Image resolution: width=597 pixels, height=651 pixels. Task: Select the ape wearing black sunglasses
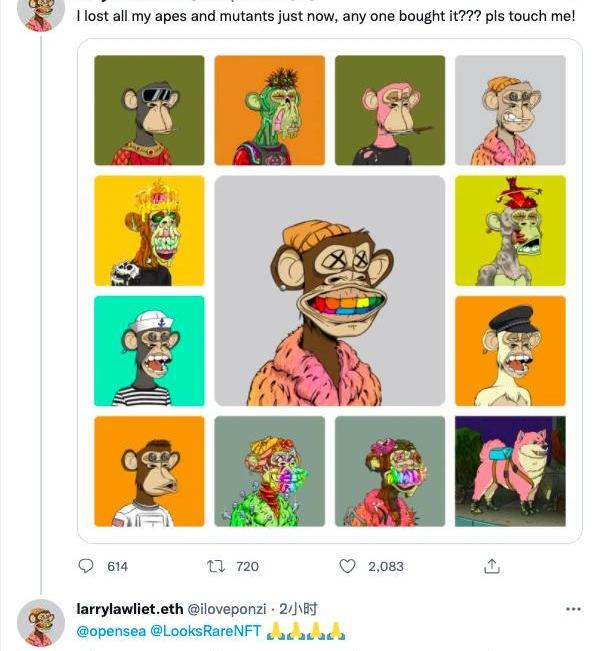tap(149, 110)
